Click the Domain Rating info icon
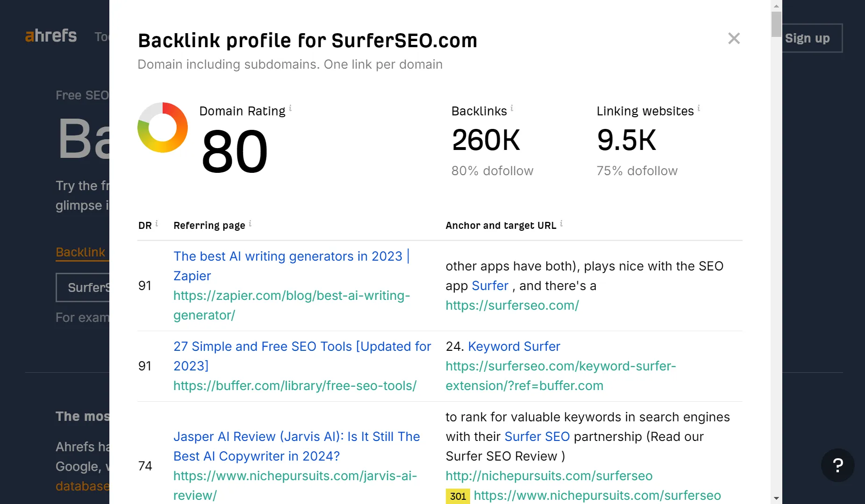 pos(290,108)
